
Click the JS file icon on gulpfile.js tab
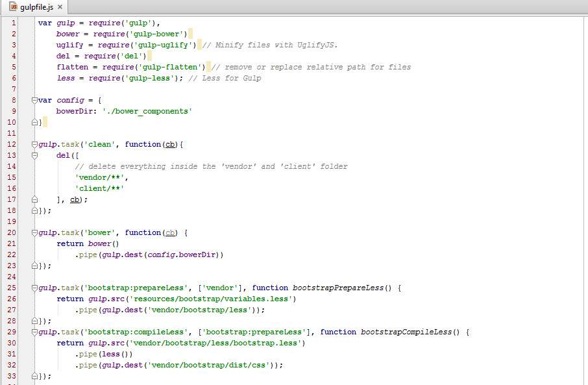pos(14,6)
